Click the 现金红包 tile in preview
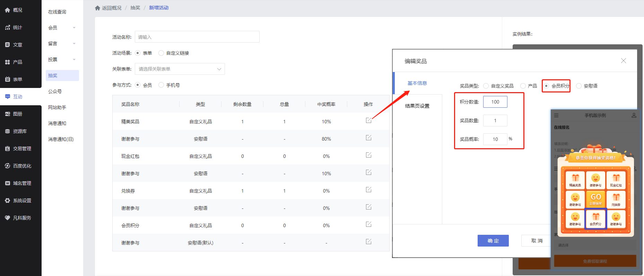Screen dimensions: 644x276 pyautogui.click(x=616, y=180)
